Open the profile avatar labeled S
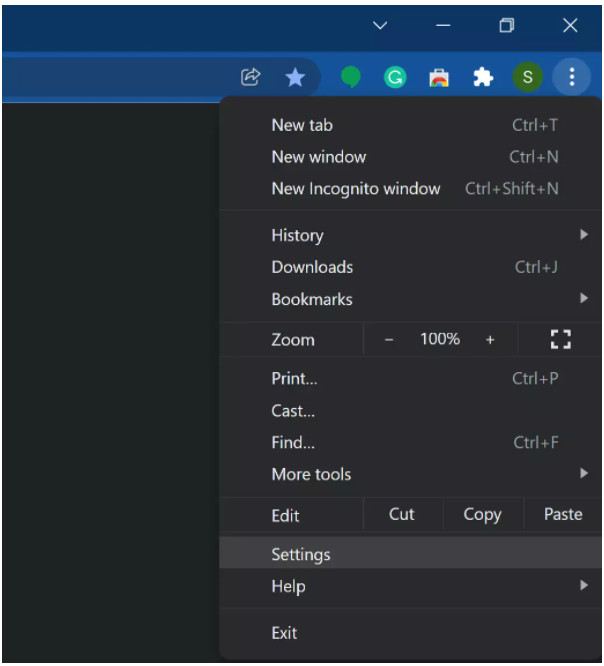604x666 pixels. point(527,77)
